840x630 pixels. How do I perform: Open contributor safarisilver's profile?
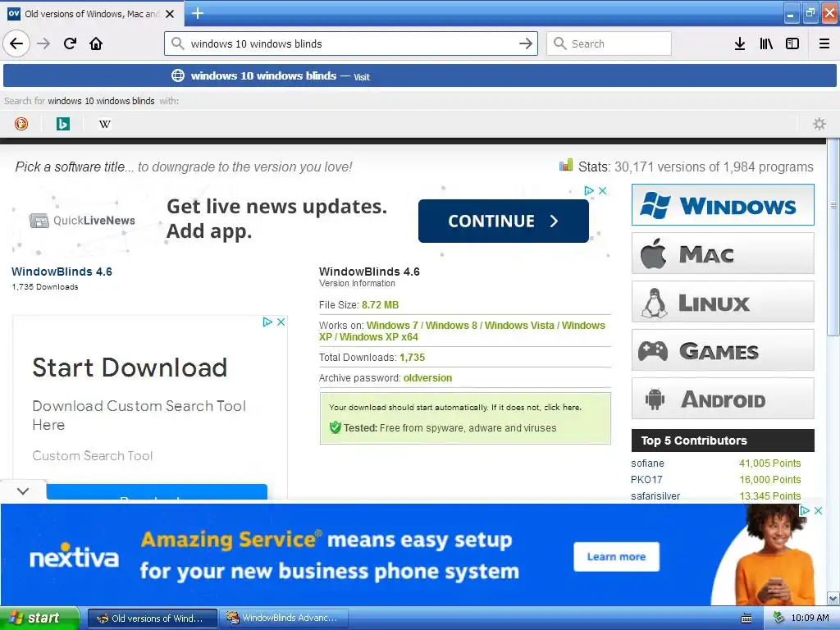(655, 496)
